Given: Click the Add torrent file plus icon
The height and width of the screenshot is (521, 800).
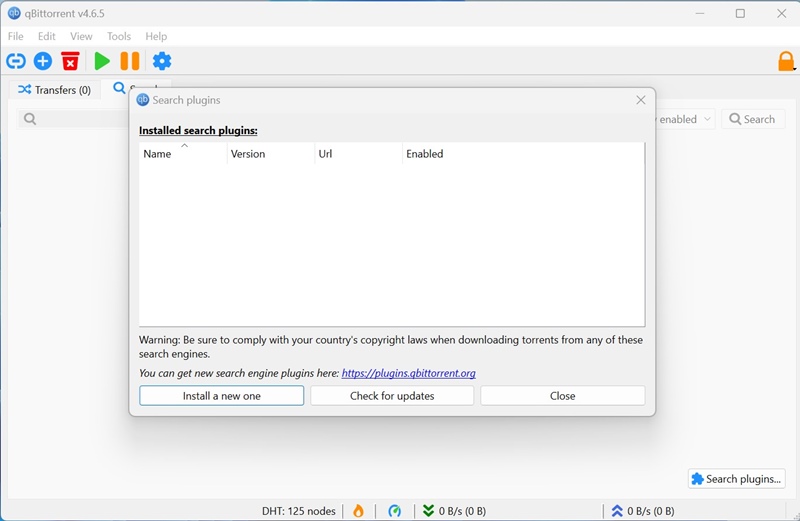Looking at the screenshot, I should click(x=43, y=61).
